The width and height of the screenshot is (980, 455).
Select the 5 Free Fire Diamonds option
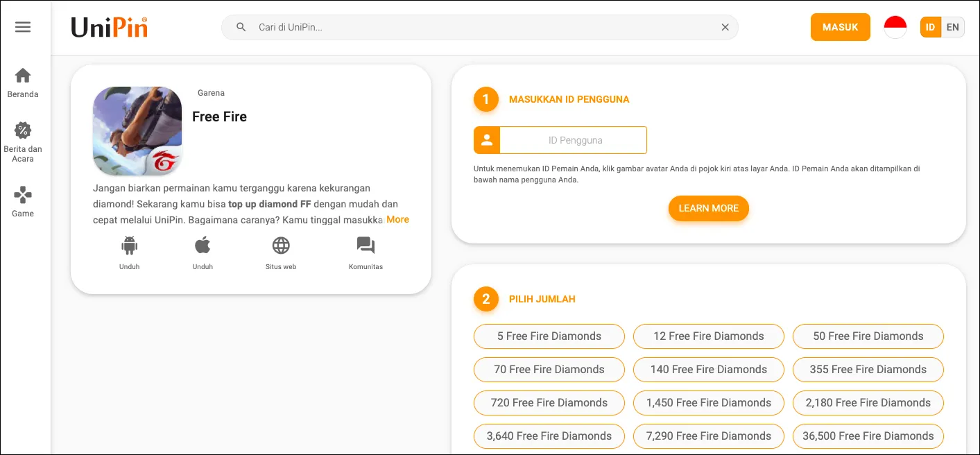(549, 336)
